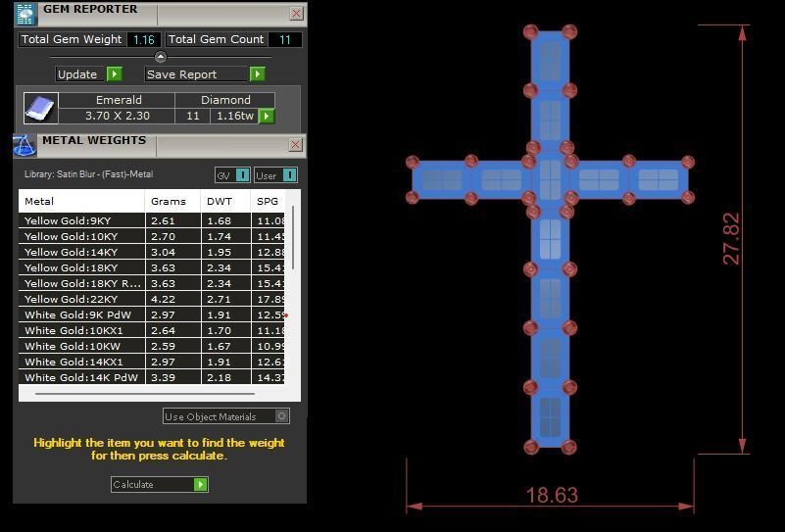Click the Library: Satin Blur label
Viewport: 785px width, 532px height.
[x=88, y=174]
